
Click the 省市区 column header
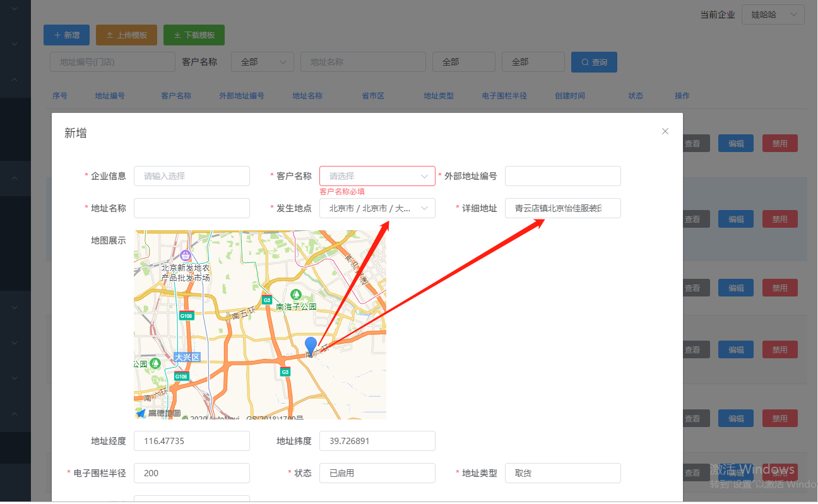point(373,96)
